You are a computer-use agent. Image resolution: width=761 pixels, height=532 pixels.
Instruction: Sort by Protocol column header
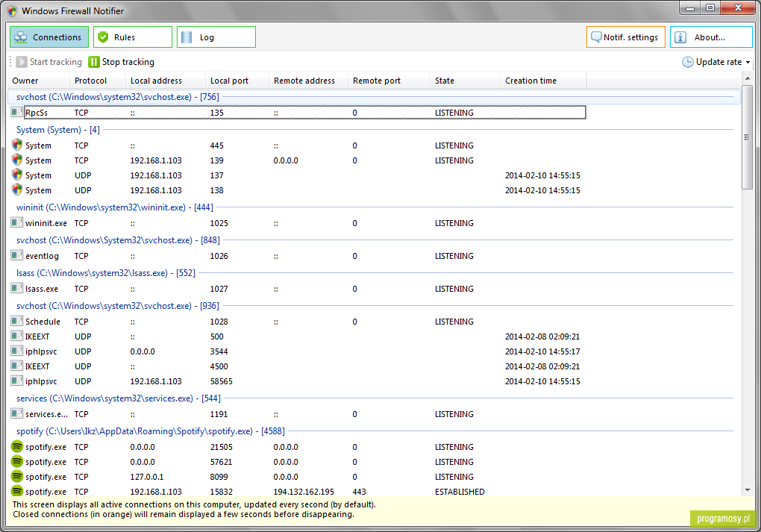pyautogui.click(x=98, y=81)
